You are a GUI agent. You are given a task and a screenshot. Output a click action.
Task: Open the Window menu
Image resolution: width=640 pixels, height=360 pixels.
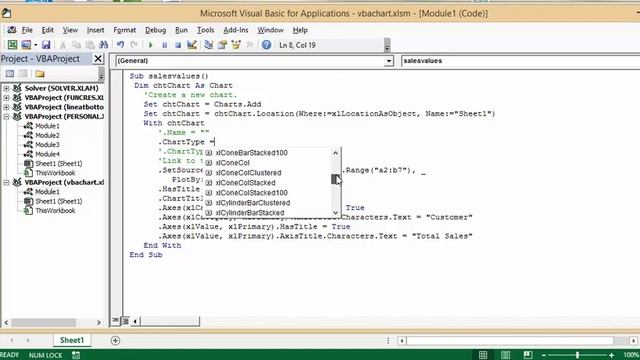coord(270,30)
